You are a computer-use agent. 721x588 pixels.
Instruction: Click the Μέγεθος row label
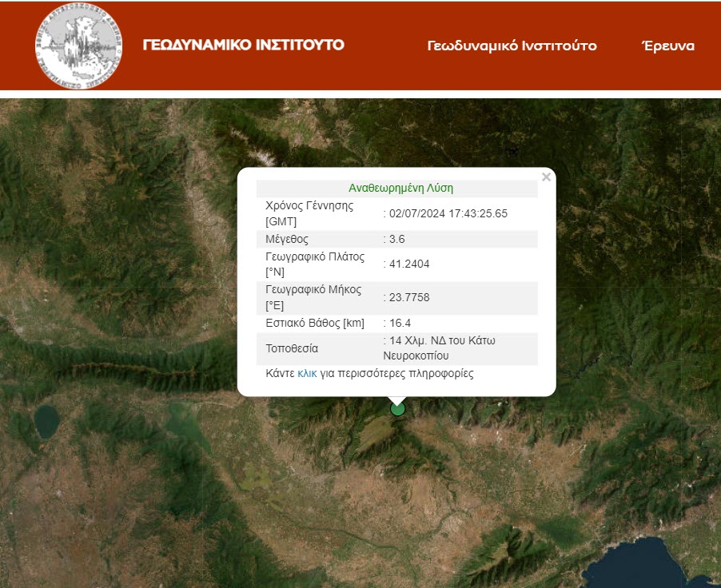click(287, 239)
